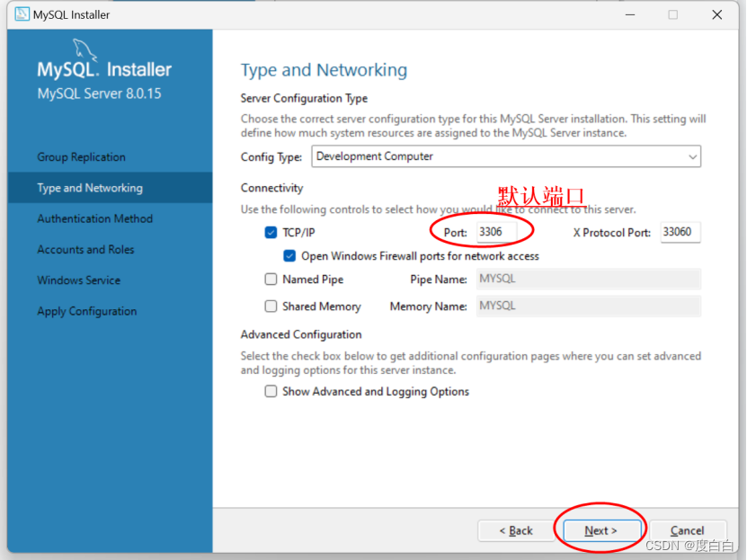Go to Group Replication step
The image size is (747, 560).
82,157
